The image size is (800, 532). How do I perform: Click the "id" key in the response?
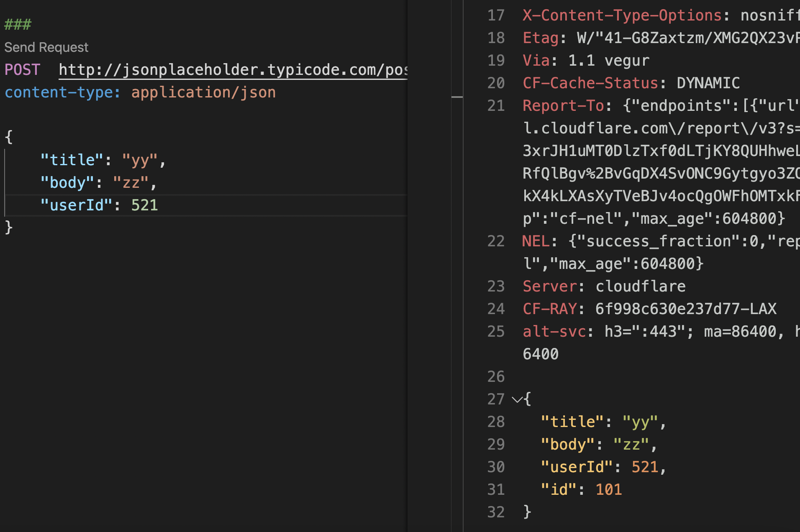[559, 490]
